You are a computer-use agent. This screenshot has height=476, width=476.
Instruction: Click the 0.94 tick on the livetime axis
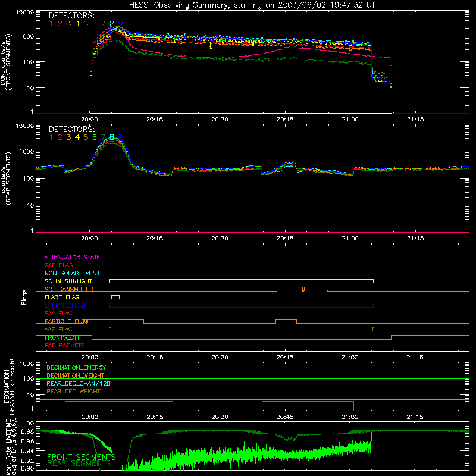point(27,451)
